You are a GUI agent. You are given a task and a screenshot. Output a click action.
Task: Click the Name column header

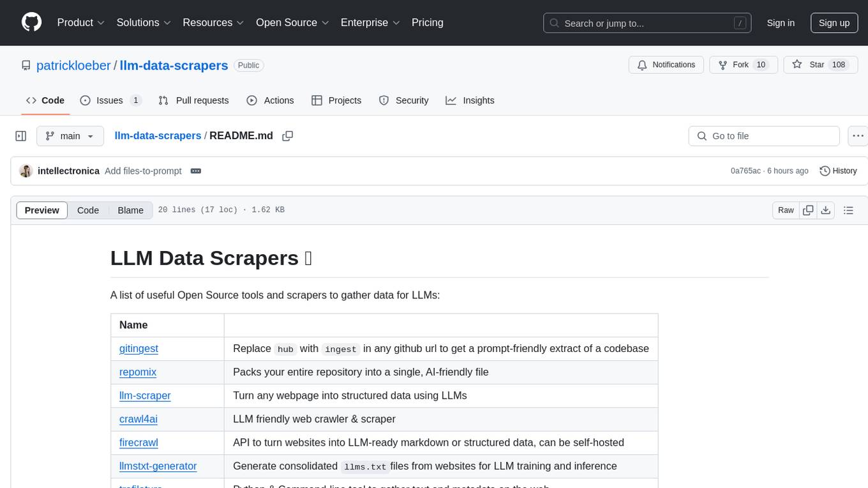pos(167,325)
